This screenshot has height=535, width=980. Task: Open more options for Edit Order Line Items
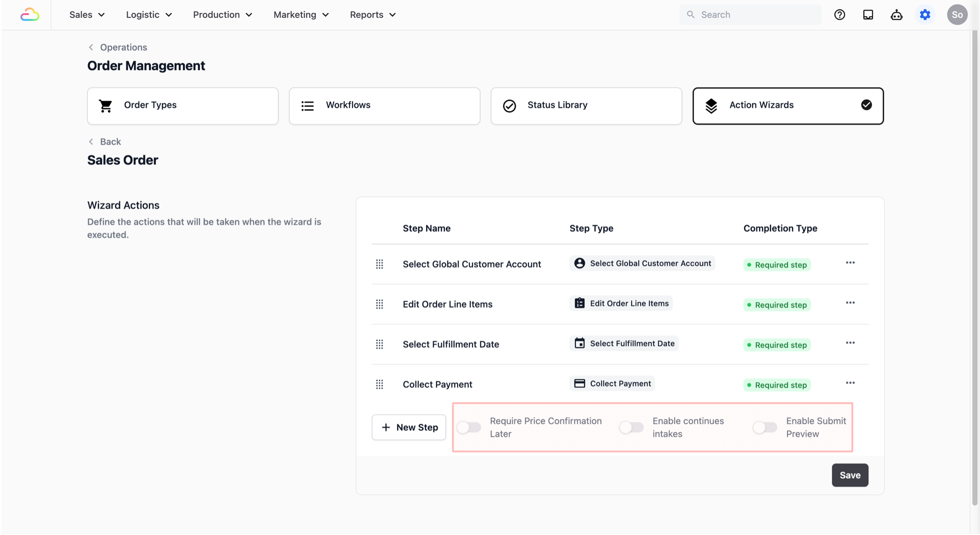click(850, 303)
